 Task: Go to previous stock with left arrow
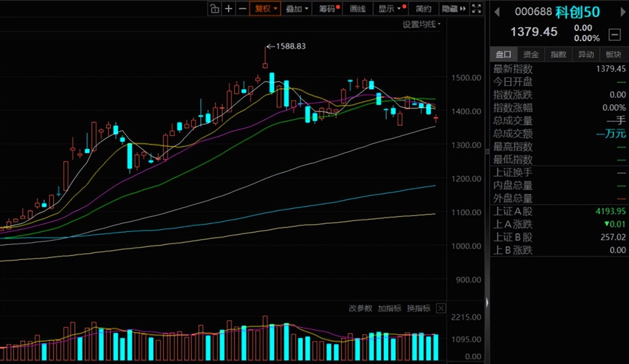pyautogui.click(x=497, y=12)
